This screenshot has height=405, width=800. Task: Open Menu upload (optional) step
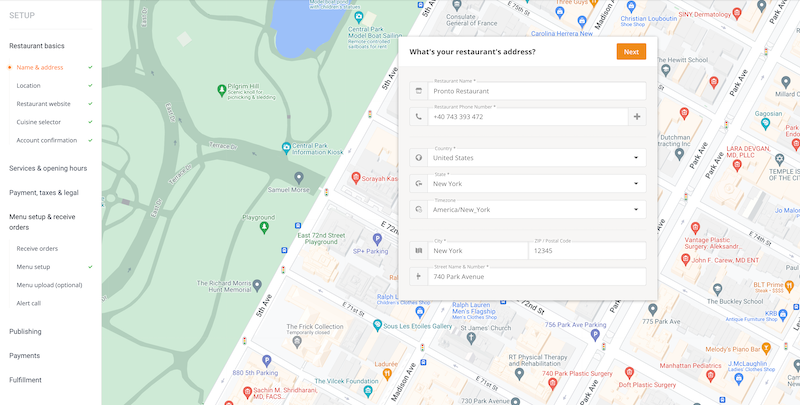tap(49, 285)
